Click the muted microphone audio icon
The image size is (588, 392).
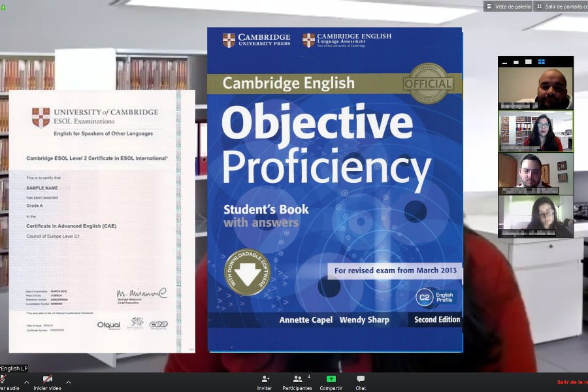click(x=3, y=379)
